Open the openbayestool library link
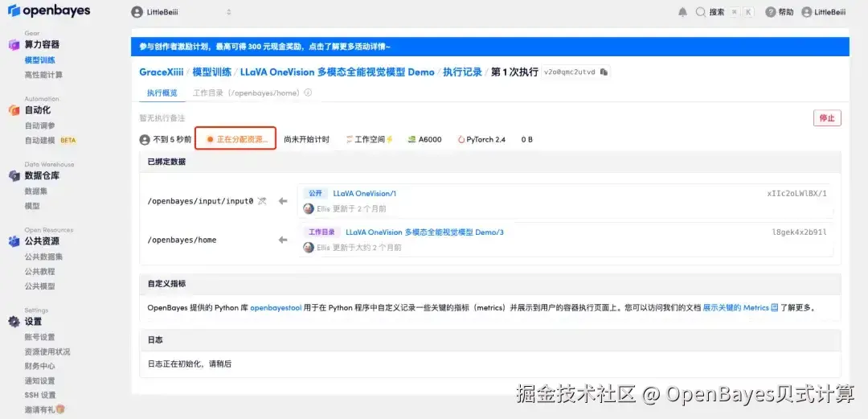The image size is (868, 419). [276, 307]
